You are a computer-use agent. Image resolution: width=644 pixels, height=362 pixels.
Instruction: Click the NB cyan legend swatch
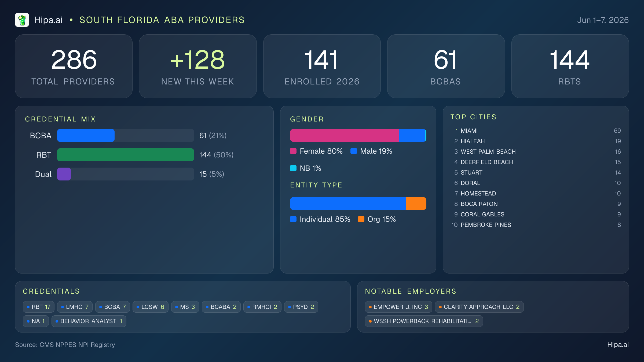(x=293, y=168)
